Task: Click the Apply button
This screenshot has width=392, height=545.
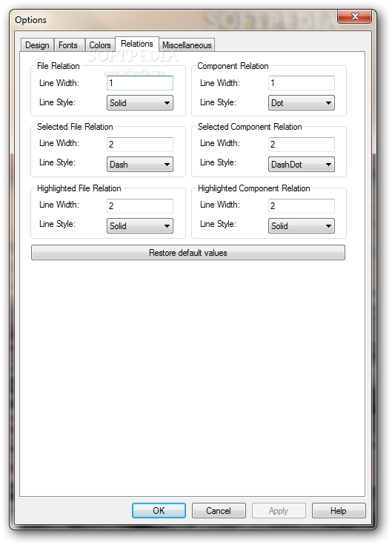Action: point(279,511)
